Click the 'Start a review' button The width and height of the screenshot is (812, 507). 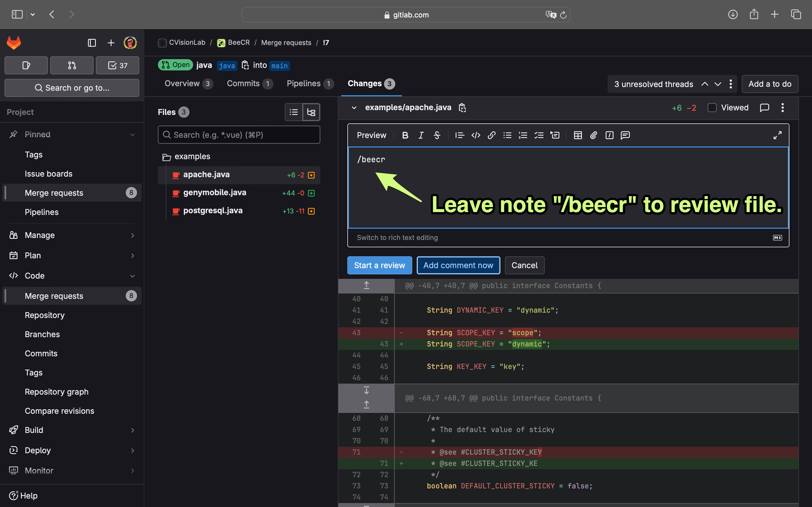pos(379,265)
